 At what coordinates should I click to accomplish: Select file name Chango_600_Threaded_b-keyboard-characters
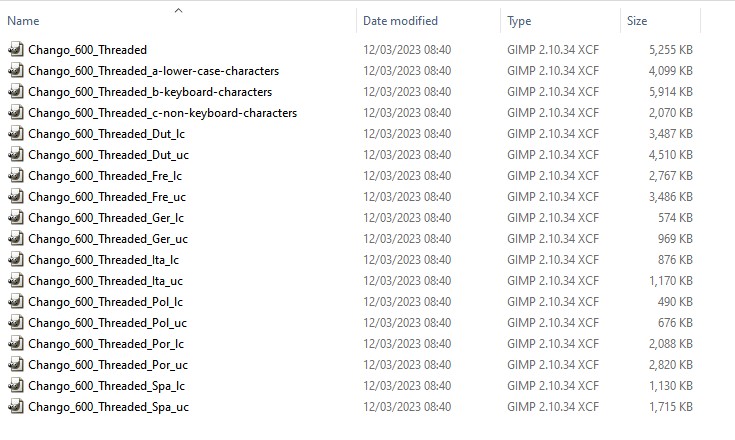coord(150,92)
